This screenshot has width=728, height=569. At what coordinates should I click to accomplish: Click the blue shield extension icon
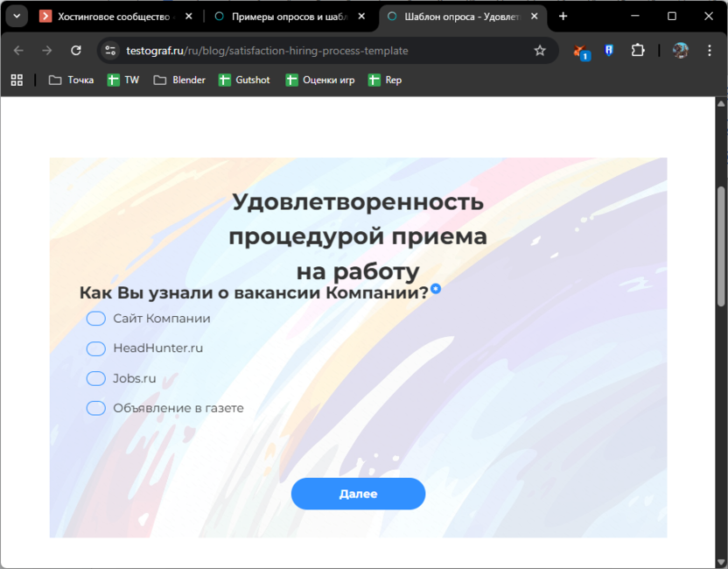pyautogui.click(x=608, y=50)
